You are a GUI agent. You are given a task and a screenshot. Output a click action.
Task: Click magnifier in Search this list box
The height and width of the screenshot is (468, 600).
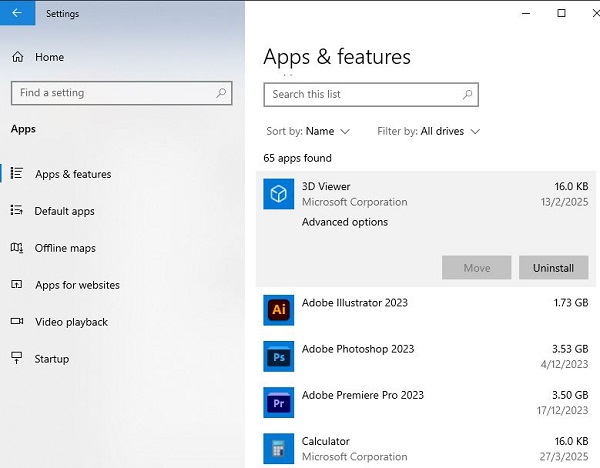tap(468, 94)
